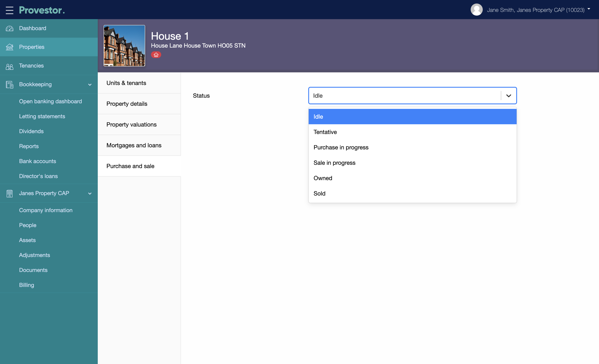Image resolution: width=599 pixels, height=364 pixels.
Task: Choose the Owned status option
Action: tap(323, 178)
